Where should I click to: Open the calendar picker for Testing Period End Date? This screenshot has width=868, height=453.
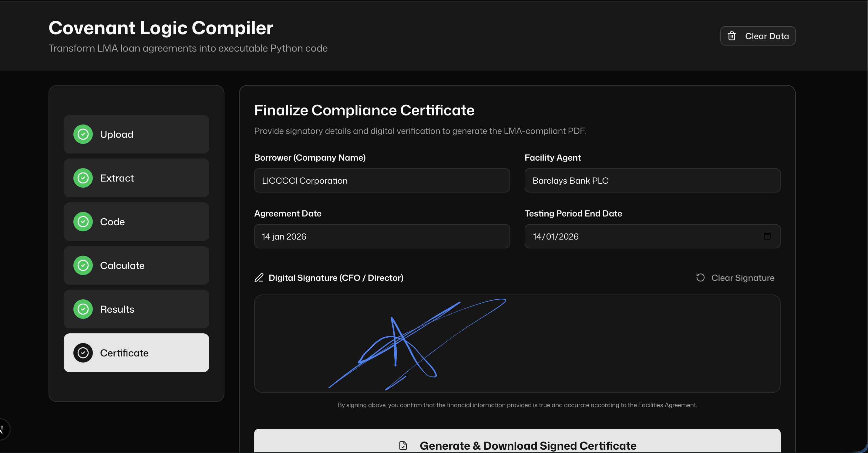[767, 236]
